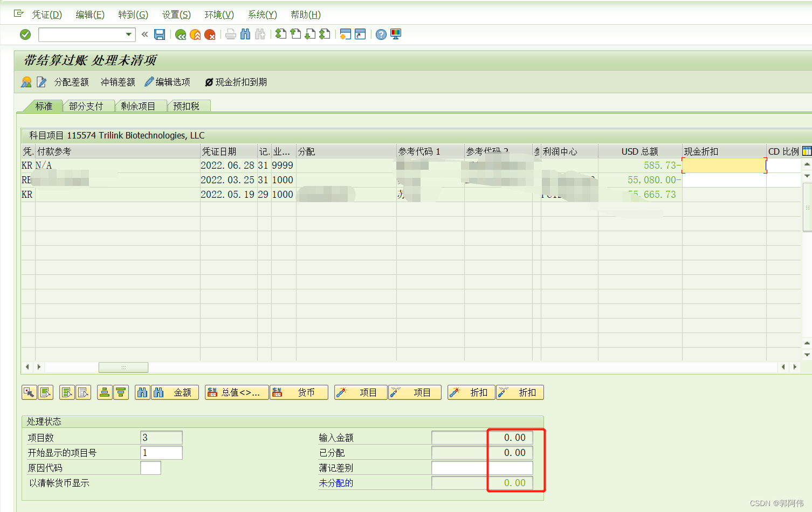The width and height of the screenshot is (812, 512).
Task: Click the blue Find binoculars in top toolbar
Action: click(x=245, y=34)
